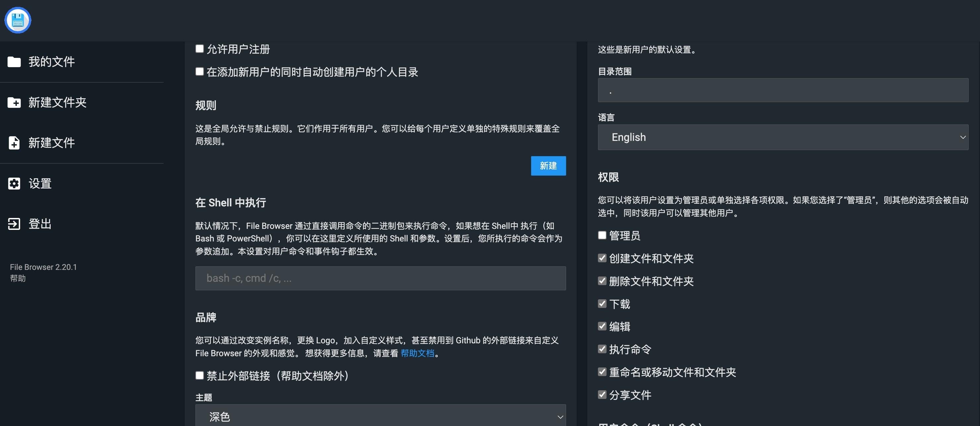
Task: Click the new file icon in sidebar
Action: click(14, 143)
